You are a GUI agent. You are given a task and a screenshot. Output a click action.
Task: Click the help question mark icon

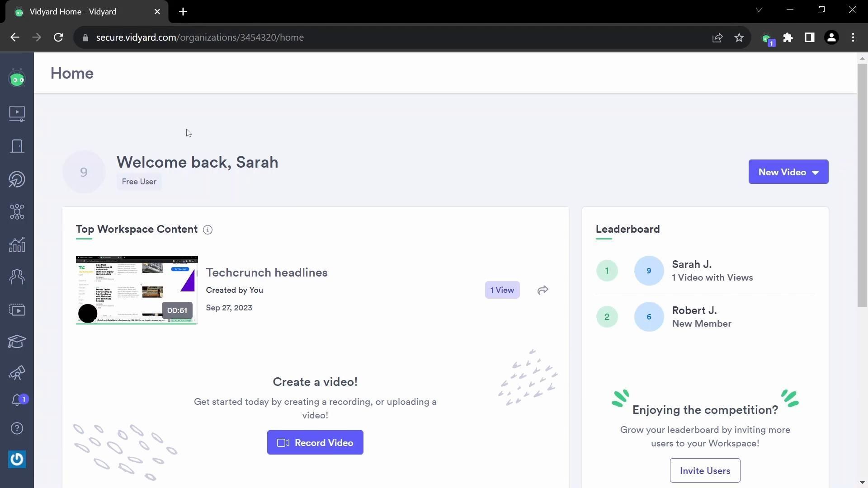(x=17, y=428)
